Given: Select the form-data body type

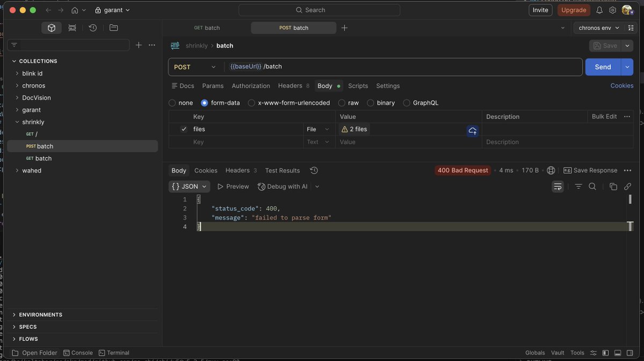Looking at the screenshot, I should (204, 103).
